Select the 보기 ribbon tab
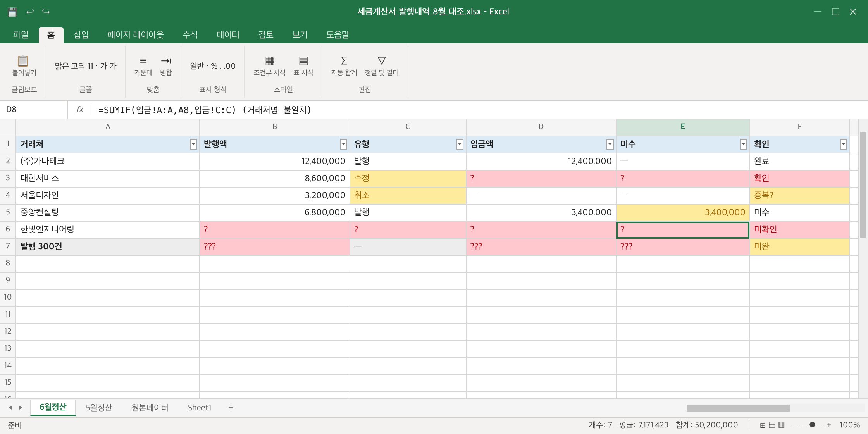 point(300,35)
